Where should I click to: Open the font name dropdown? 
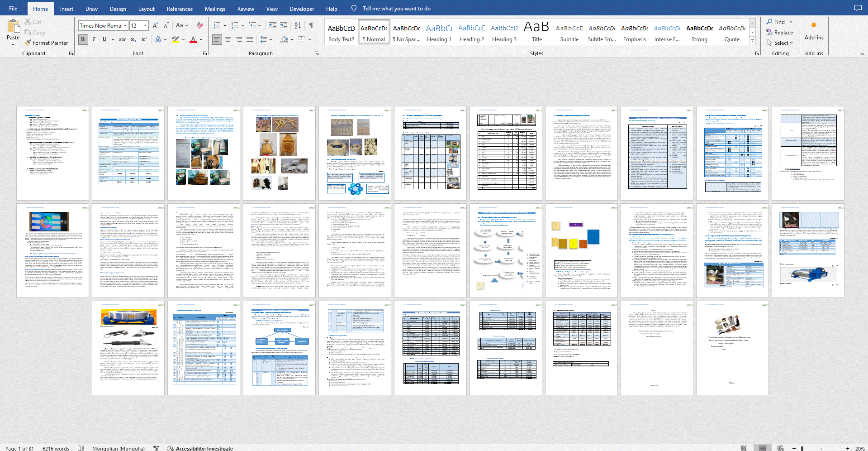[x=125, y=26]
